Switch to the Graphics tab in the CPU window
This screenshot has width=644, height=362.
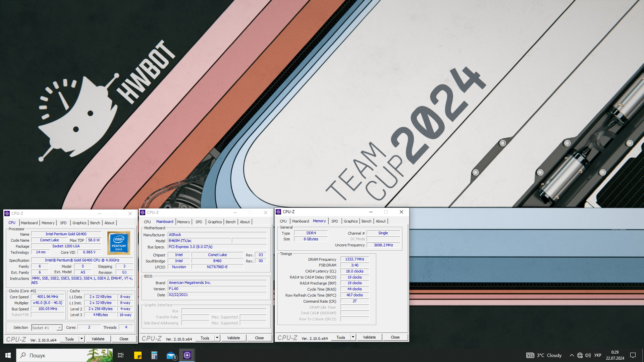point(79,223)
